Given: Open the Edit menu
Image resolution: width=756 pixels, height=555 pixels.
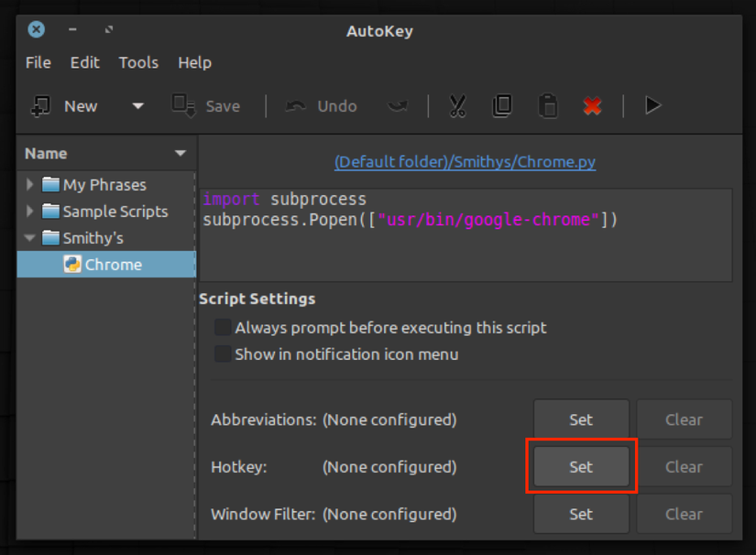Looking at the screenshot, I should (84, 62).
